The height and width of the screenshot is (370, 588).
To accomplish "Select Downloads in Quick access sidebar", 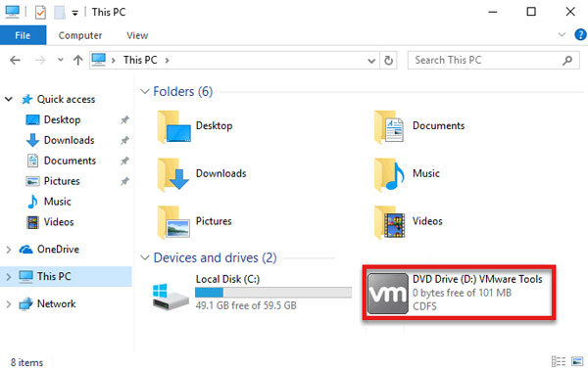I will [69, 140].
